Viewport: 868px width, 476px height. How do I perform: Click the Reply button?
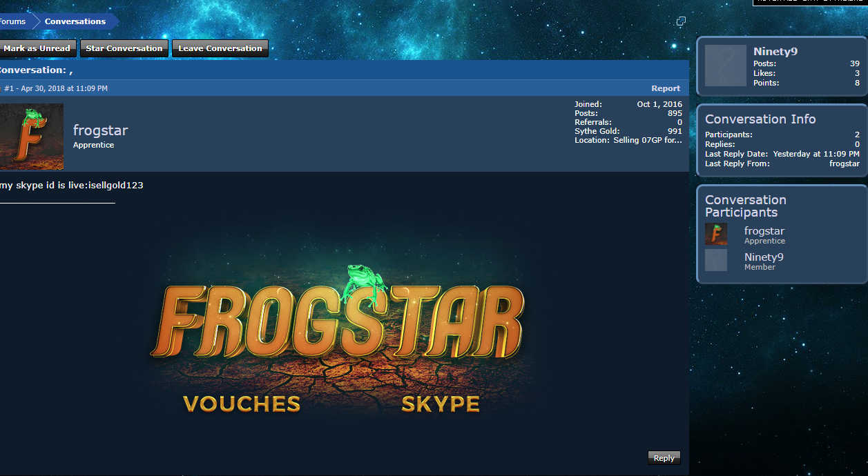664,458
